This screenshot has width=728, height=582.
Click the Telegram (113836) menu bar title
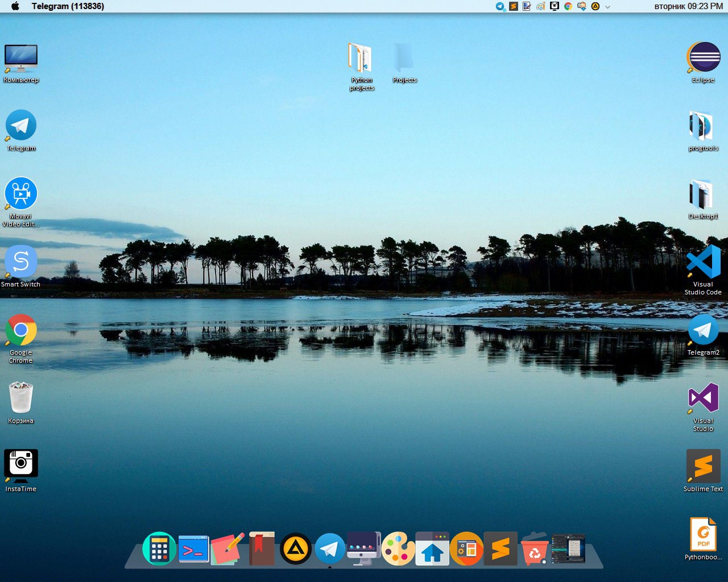68,6
